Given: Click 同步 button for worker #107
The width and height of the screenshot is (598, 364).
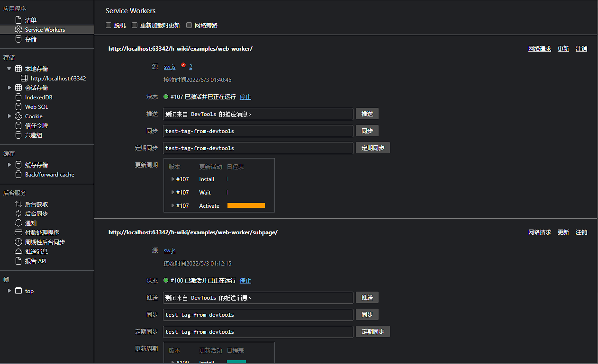Looking at the screenshot, I should 367,131.
